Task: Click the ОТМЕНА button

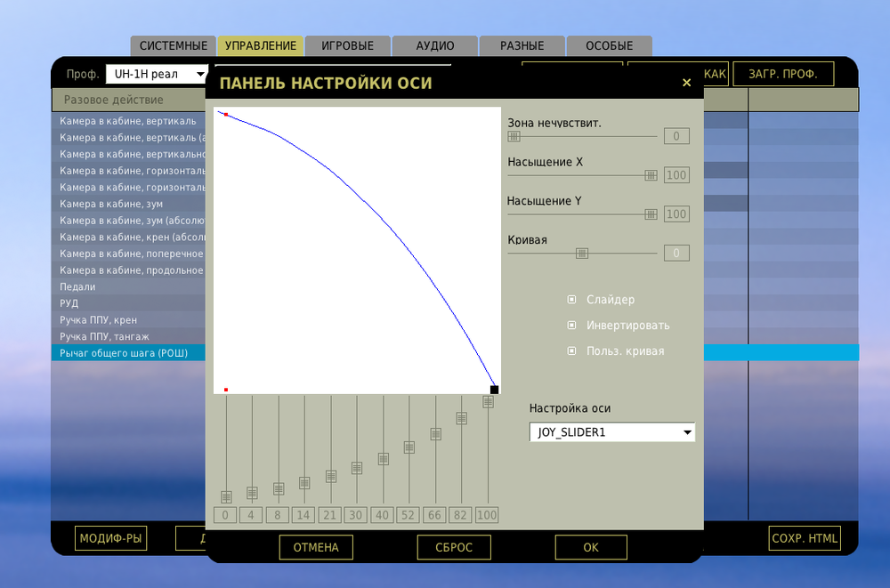Action: click(x=316, y=547)
